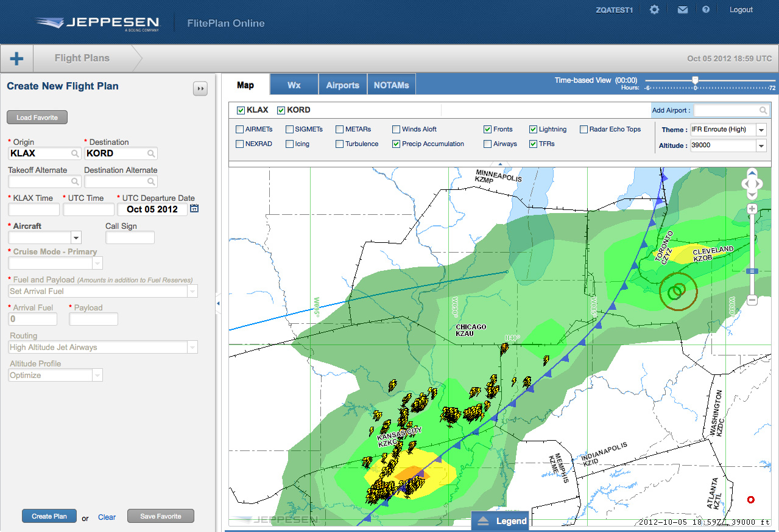Zoom in on the map with the plus icon
Screen dimensions: 779x532
tap(751, 209)
